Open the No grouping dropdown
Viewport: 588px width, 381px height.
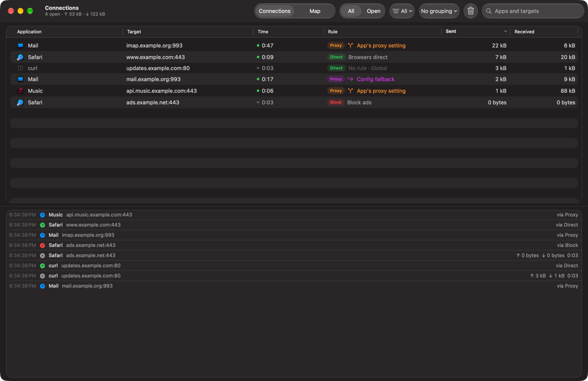[x=439, y=11]
